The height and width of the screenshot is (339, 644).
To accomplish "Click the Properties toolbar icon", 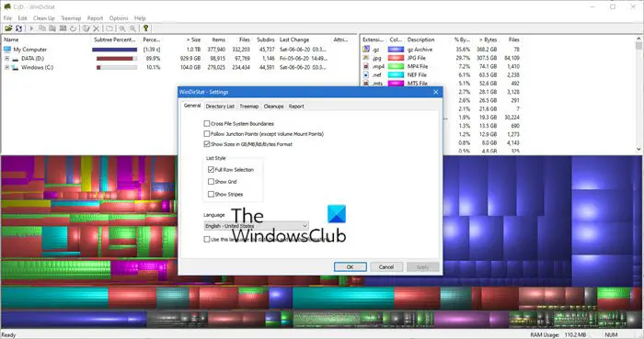I will pos(109,28).
